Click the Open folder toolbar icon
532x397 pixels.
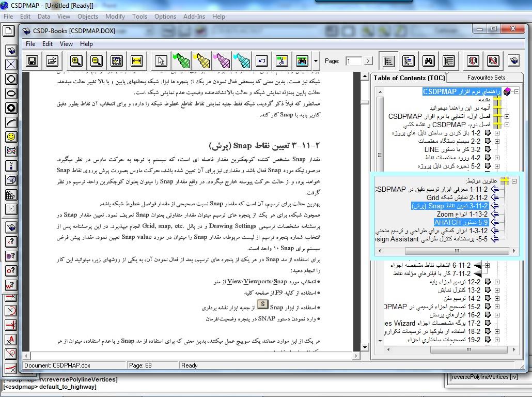[52, 61]
